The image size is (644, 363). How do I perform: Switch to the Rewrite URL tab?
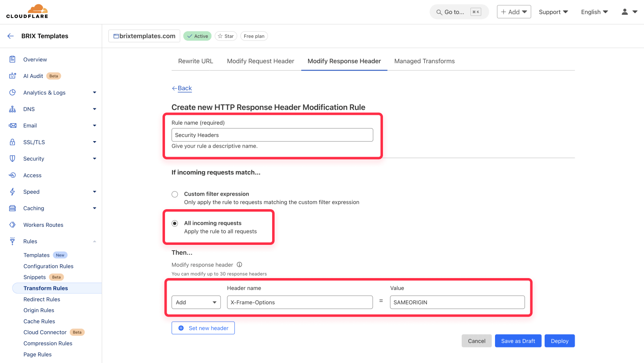click(195, 61)
